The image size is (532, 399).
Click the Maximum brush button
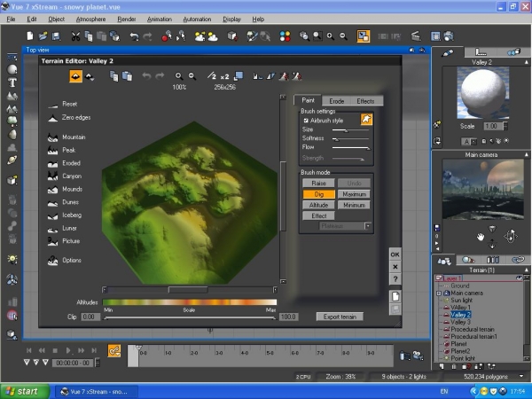pyautogui.click(x=354, y=194)
